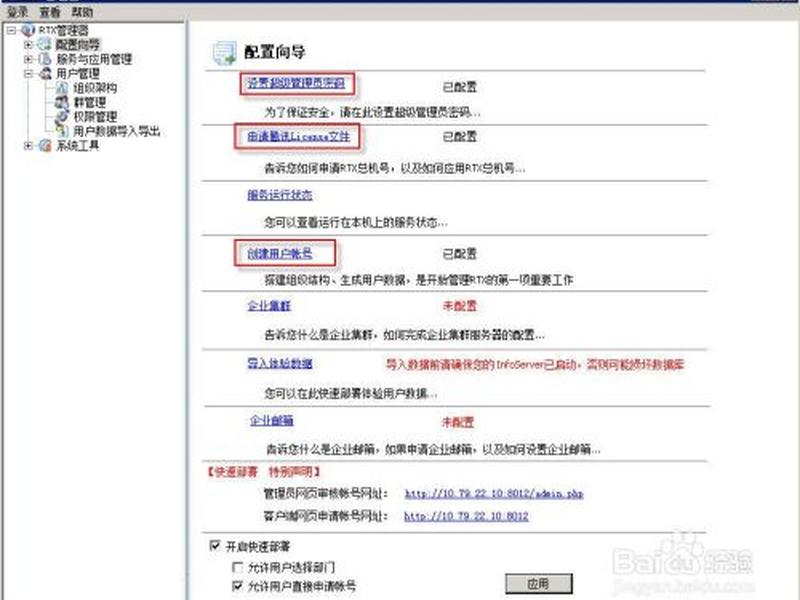Open the 登录 menu

(17, 11)
